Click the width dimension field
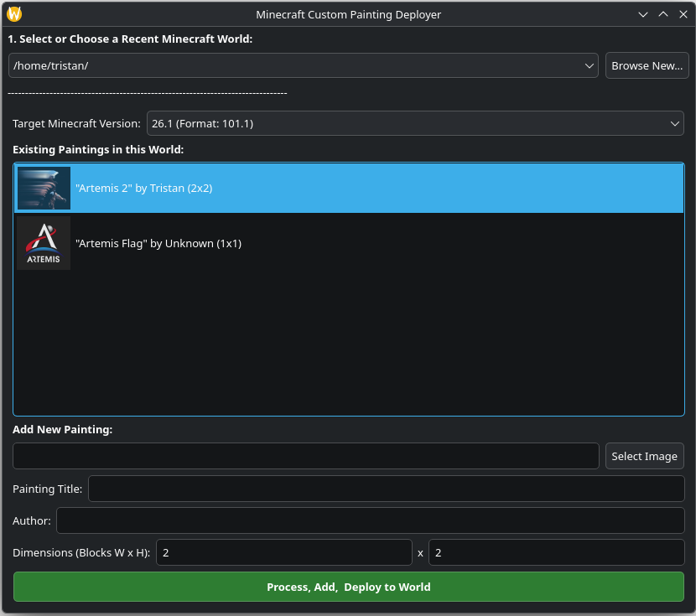The height and width of the screenshot is (616, 696). pyautogui.click(x=284, y=552)
